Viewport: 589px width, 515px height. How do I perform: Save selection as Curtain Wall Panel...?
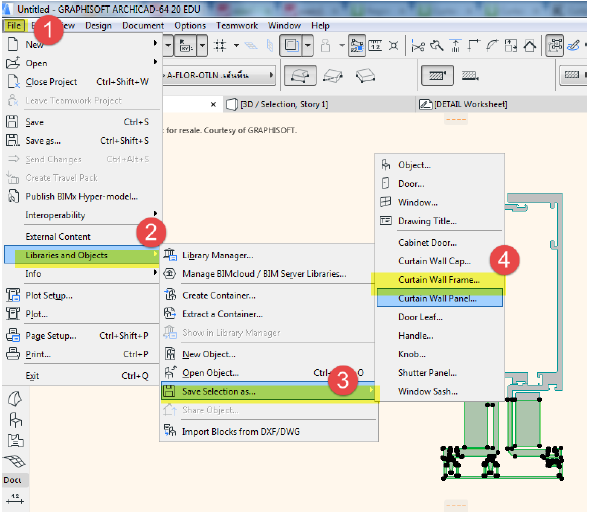click(x=440, y=298)
